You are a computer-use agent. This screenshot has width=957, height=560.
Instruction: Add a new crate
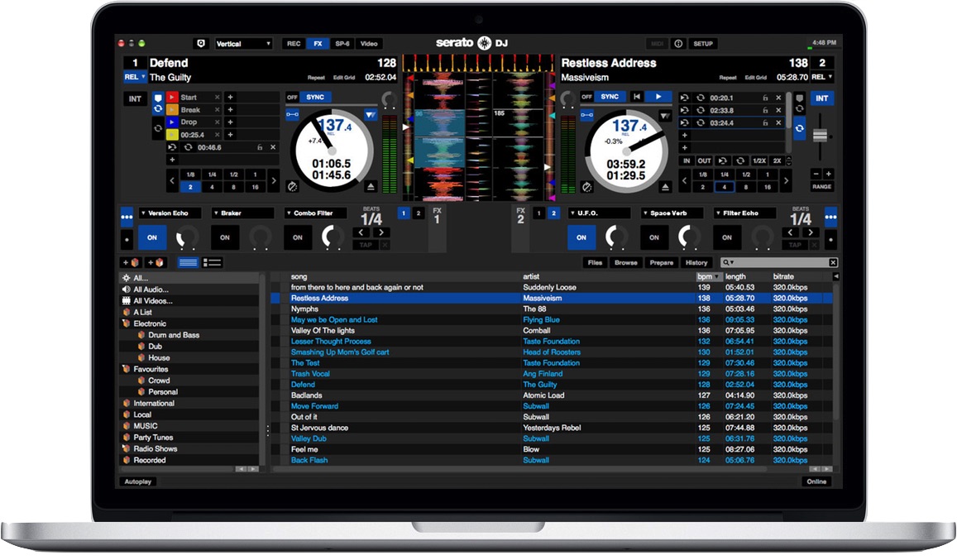pos(131,262)
